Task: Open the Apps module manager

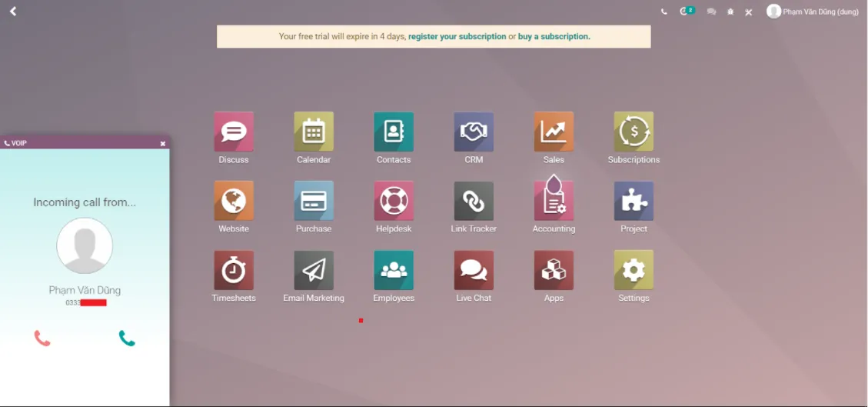Action: 554,270
